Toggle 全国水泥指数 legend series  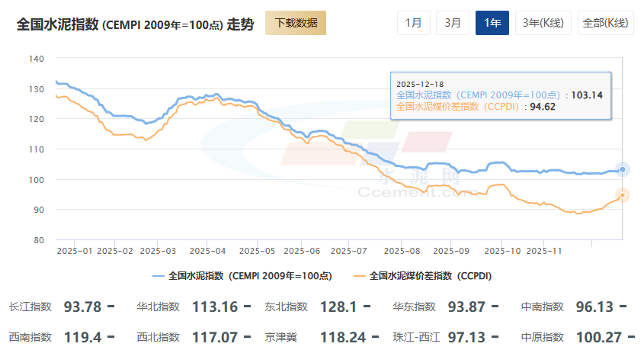(242, 276)
